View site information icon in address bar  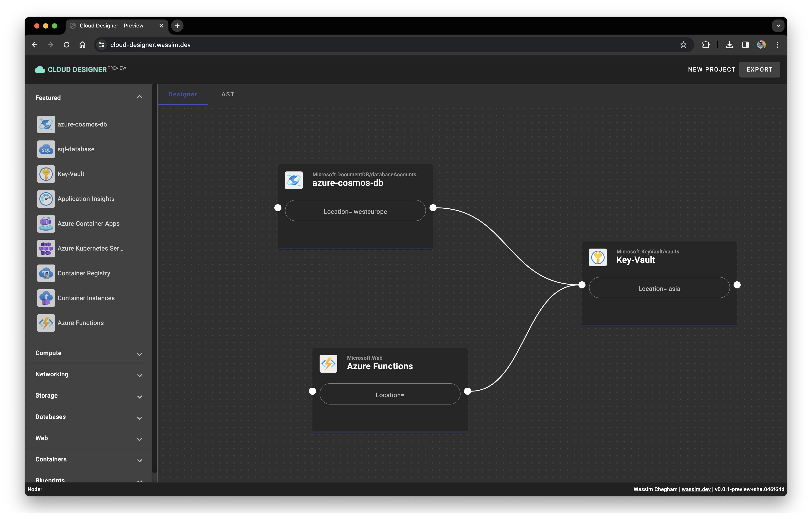[101, 45]
